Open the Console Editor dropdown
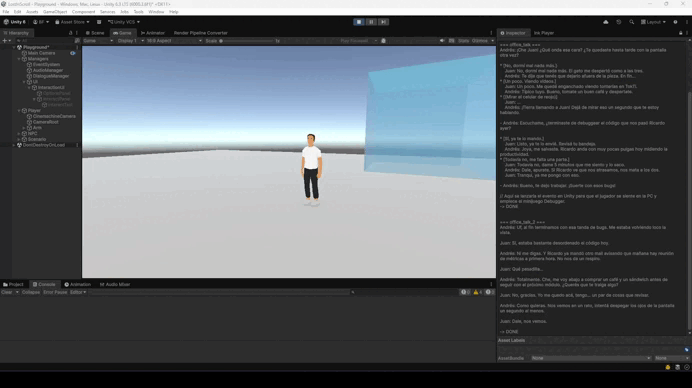692x388 pixels. click(x=78, y=292)
